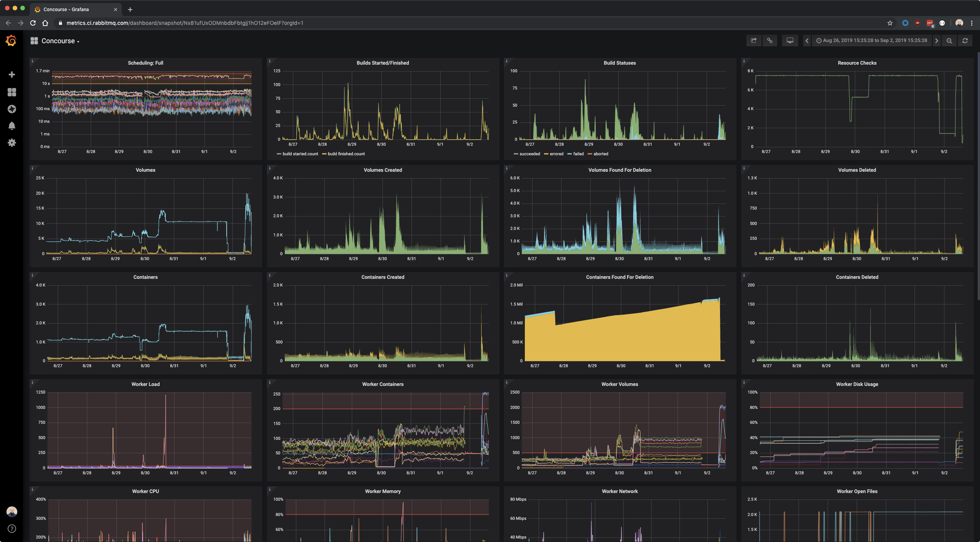
Task: Open Worker CPU panel title menu
Action: tap(145, 491)
